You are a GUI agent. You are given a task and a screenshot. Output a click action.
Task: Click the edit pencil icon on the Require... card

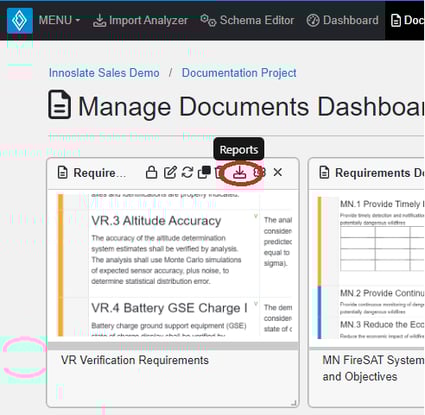(170, 172)
